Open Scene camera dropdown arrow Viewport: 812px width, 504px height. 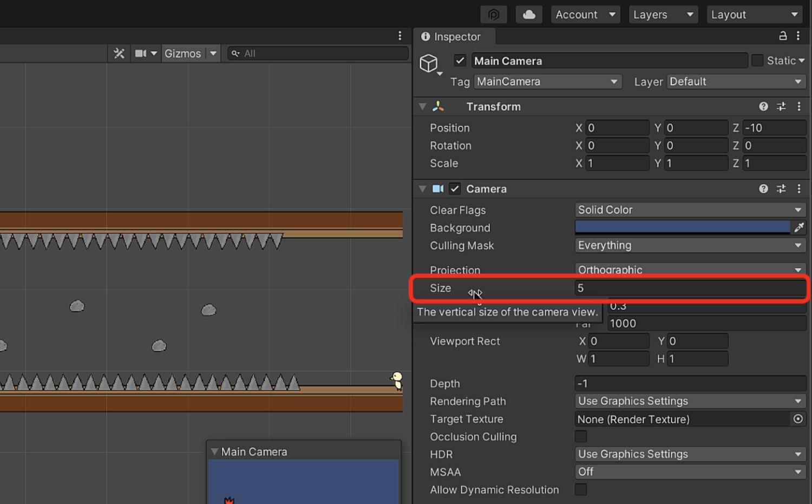[x=154, y=53]
